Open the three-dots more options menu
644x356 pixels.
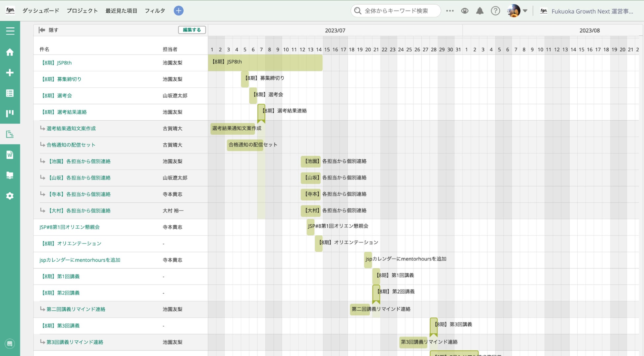click(x=450, y=11)
